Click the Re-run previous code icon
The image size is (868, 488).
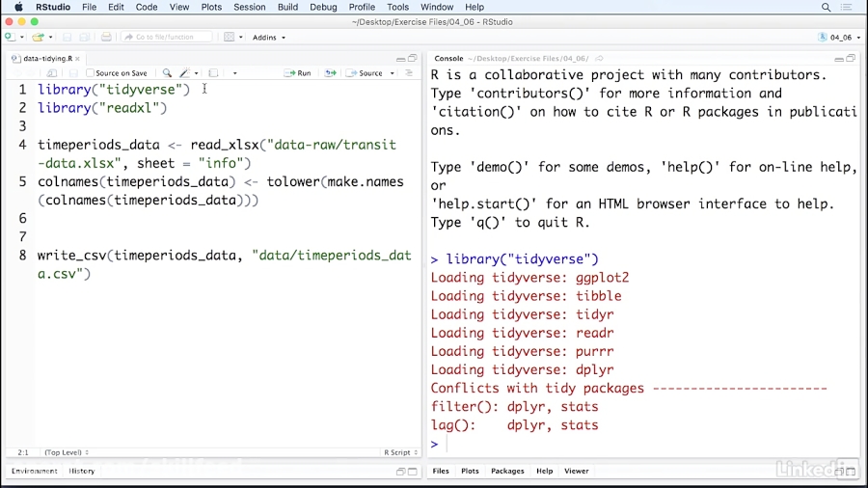tap(331, 73)
